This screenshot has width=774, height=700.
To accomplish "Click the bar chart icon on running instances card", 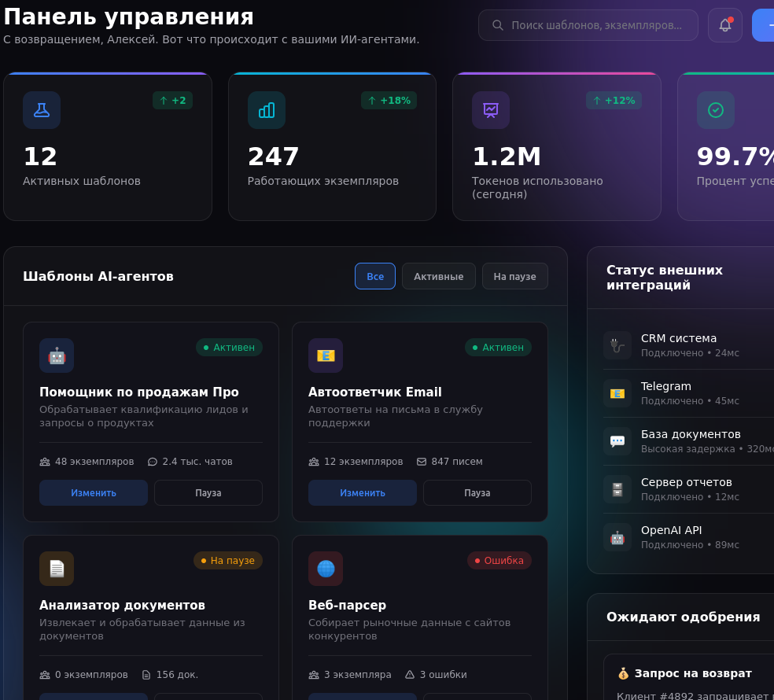I will pos(266,110).
